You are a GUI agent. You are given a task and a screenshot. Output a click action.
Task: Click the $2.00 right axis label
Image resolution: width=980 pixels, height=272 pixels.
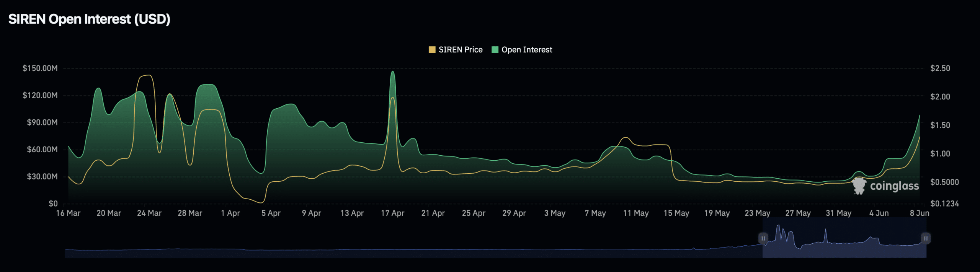(940, 97)
